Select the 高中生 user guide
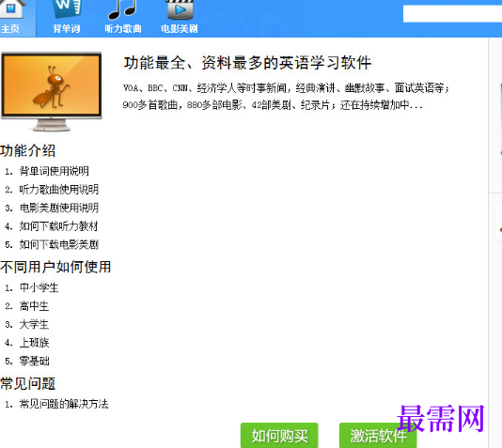This screenshot has height=448, width=502. click(34, 306)
